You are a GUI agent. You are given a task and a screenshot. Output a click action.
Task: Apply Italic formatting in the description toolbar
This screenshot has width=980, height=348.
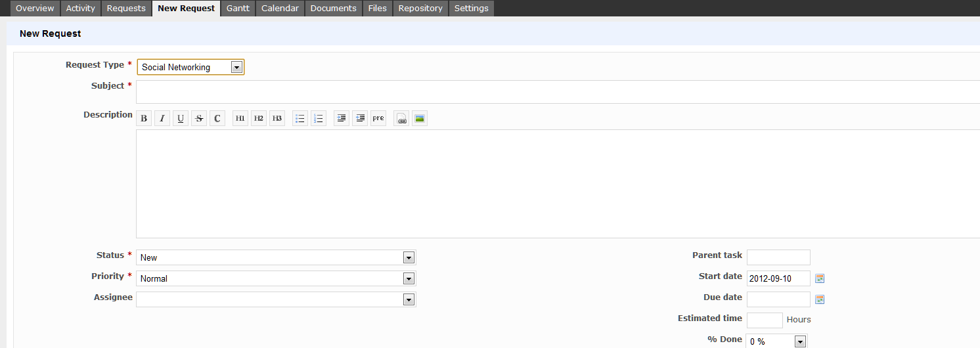tap(162, 118)
